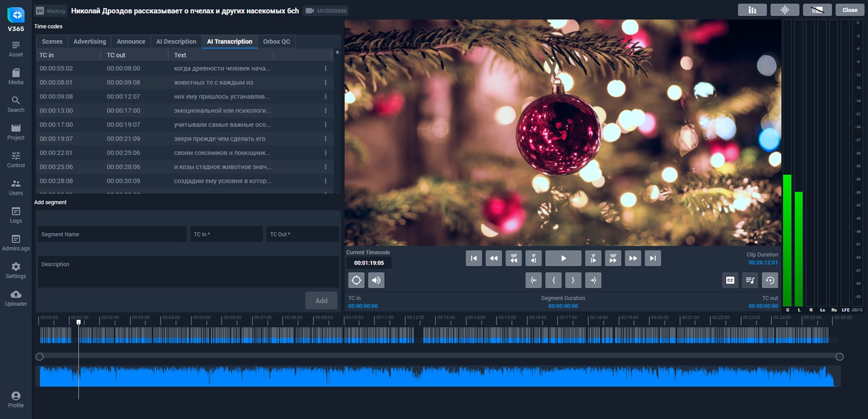Open options menu for row 00:00:28:08
The width and height of the screenshot is (868, 419).
click(325, 181)
